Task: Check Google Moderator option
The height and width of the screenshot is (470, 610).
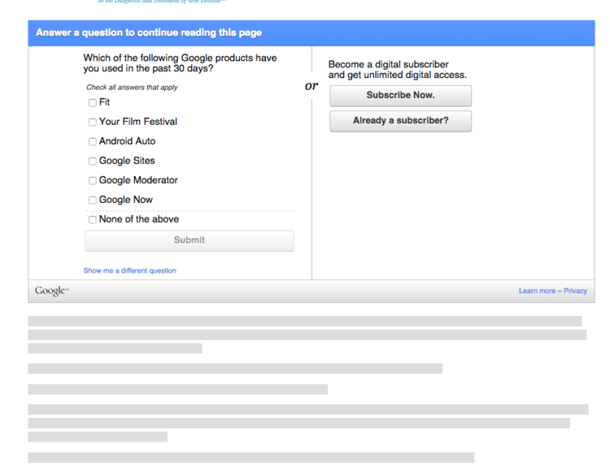Action: point(92,181)
